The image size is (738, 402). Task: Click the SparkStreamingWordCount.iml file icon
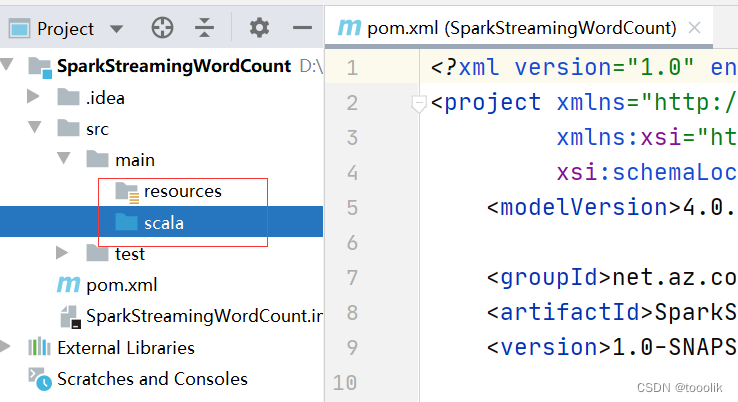click(x=71, y=317)
